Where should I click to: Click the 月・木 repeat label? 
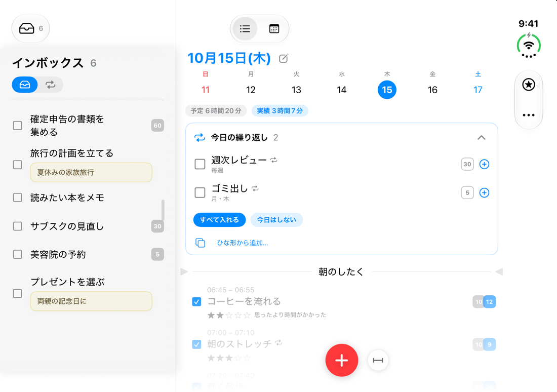click(x=220, y=199)
